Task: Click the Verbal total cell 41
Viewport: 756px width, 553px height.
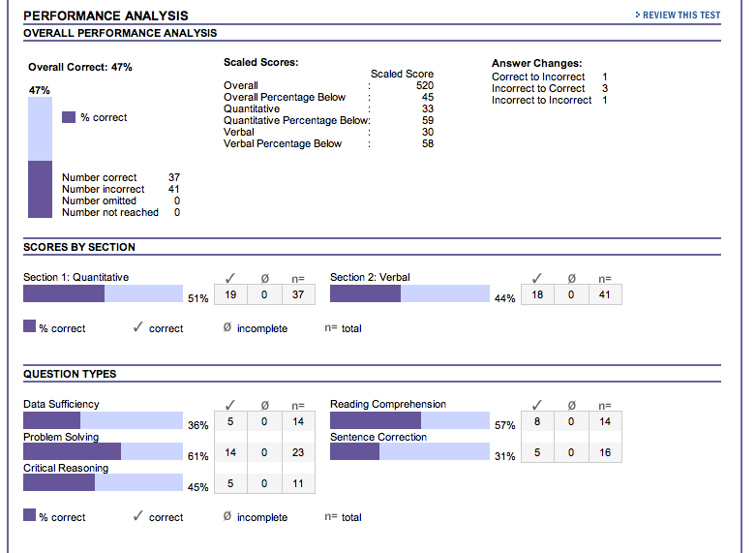Action: click(605, 294)
